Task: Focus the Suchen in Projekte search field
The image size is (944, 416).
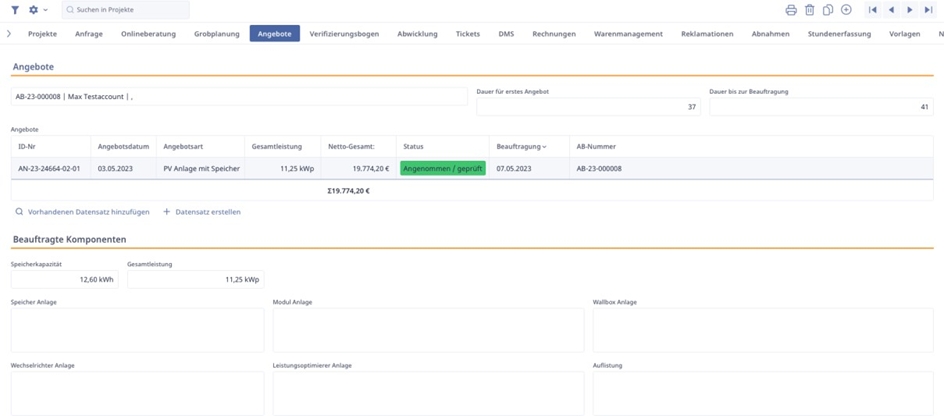Action: point(125,10)
